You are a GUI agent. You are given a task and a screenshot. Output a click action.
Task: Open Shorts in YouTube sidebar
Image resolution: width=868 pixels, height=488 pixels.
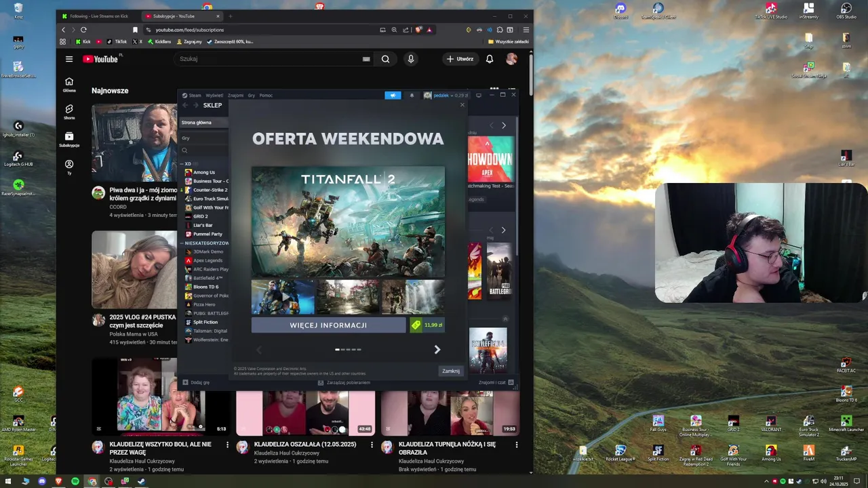coord(69,111)
